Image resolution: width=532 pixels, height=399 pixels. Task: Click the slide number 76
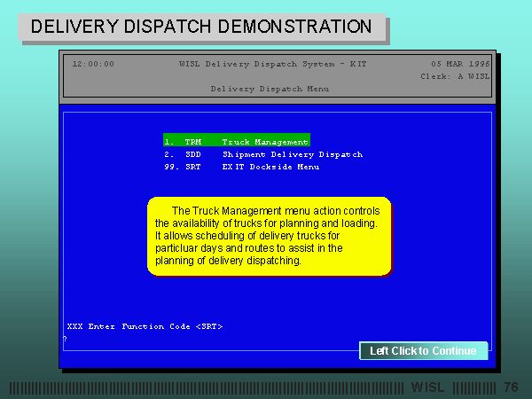point(511,387)
